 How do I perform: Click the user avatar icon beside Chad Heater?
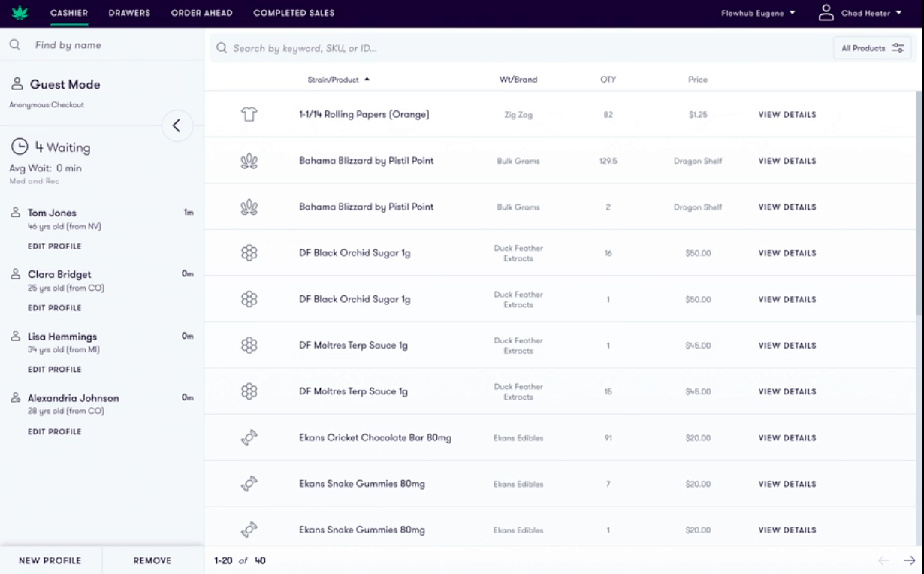(x=826, y=13)
